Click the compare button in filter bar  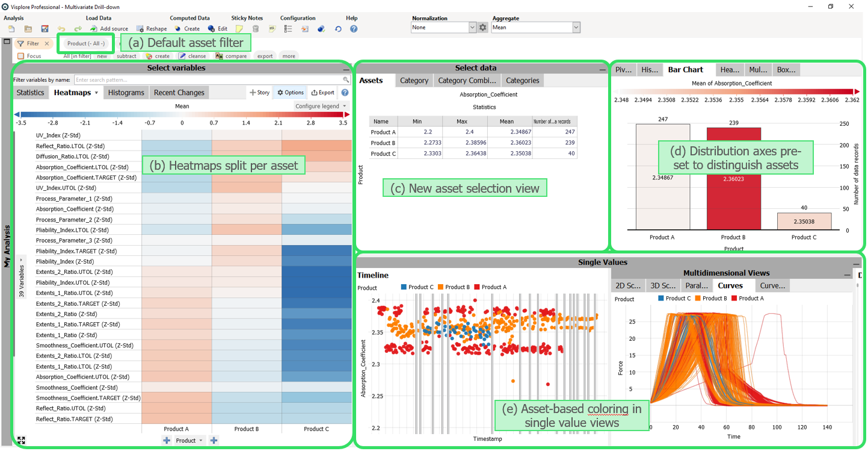point(232,56)
